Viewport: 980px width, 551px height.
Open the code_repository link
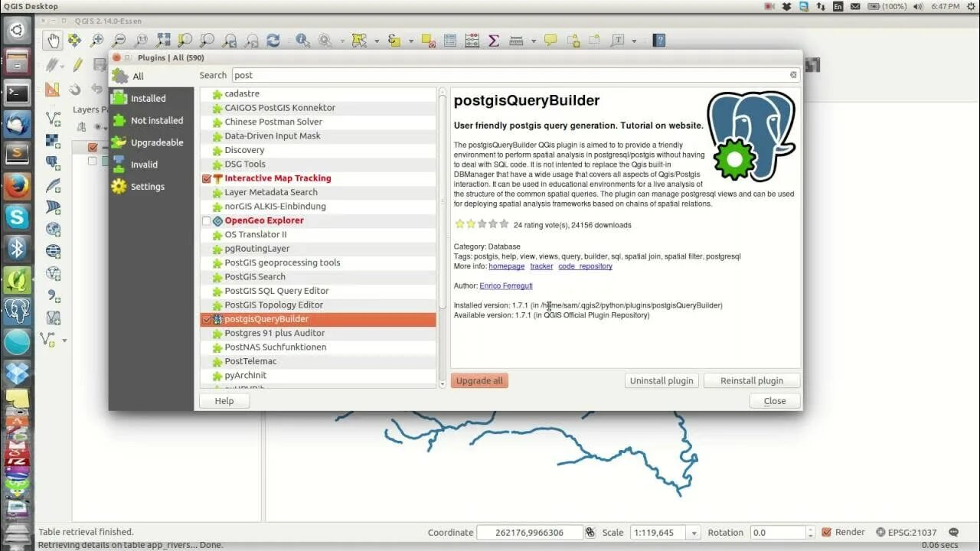[585, 266]
